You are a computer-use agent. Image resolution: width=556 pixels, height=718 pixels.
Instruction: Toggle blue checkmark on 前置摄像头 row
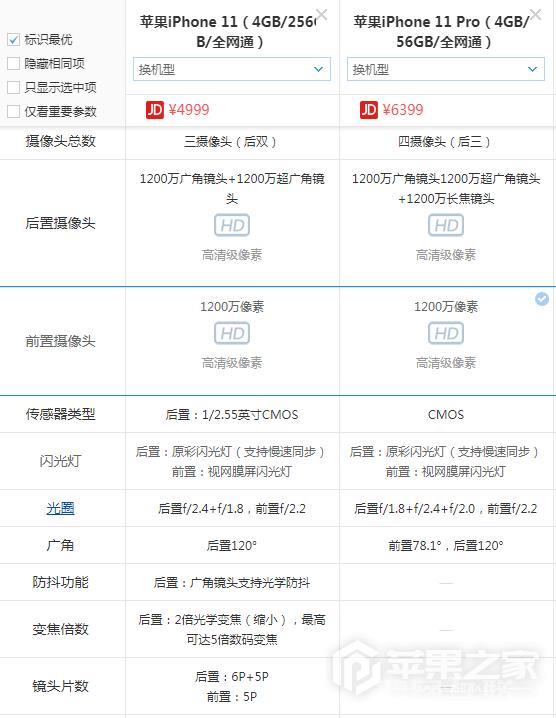click(542, 299)
